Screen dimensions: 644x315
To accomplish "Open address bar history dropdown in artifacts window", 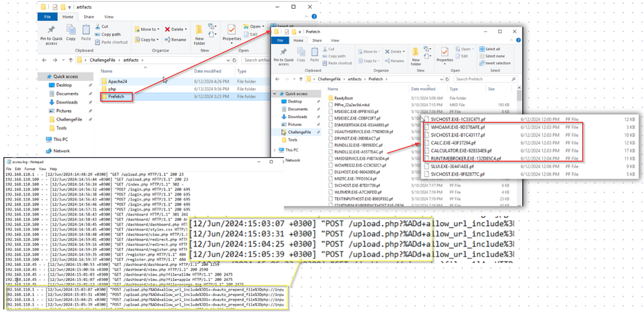I will point(228,60).
